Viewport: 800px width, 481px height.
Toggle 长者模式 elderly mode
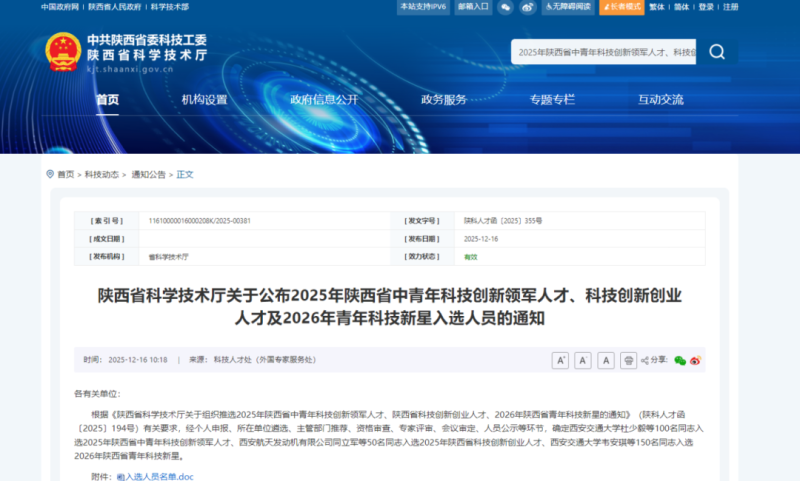point(622,7)
